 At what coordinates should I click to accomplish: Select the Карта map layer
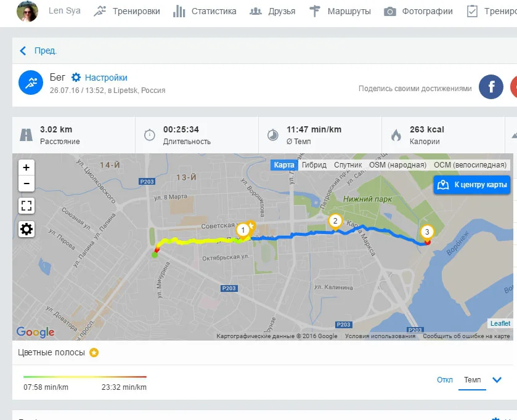[284, 165]
